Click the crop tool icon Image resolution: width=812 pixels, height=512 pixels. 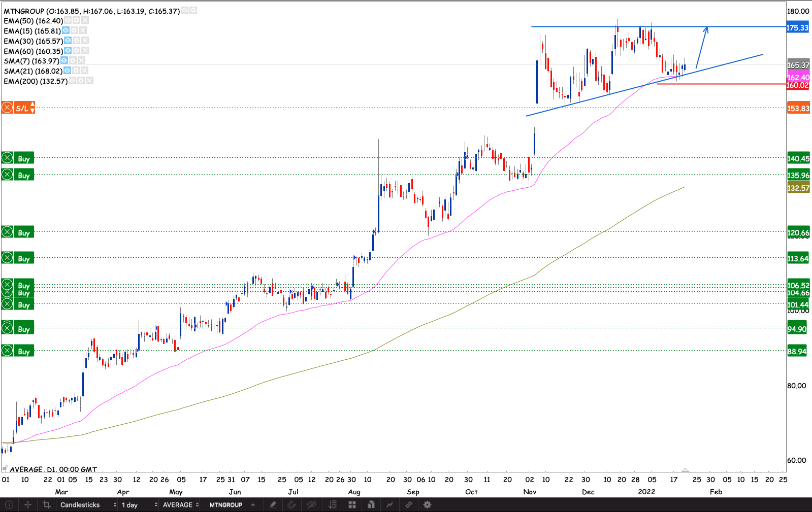pos(47,505)
